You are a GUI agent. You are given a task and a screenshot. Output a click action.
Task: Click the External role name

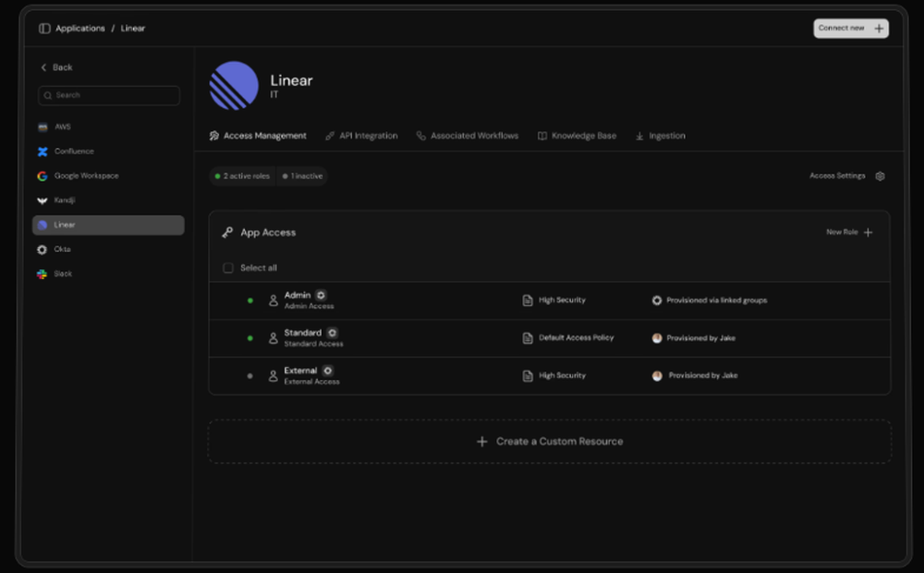pyautogui.click(x=300, y=371)
